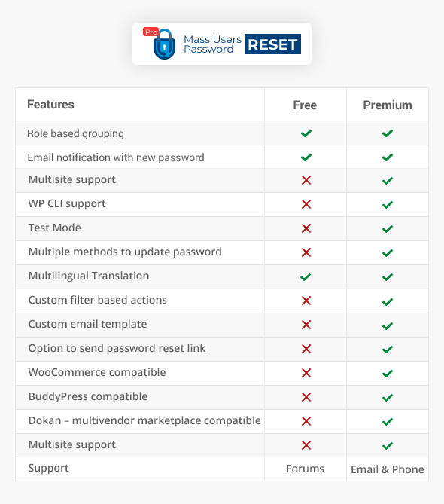Screen dimensions: 444x504
Task: Click the padlock logo icon
Action: [x=164, y=44]
